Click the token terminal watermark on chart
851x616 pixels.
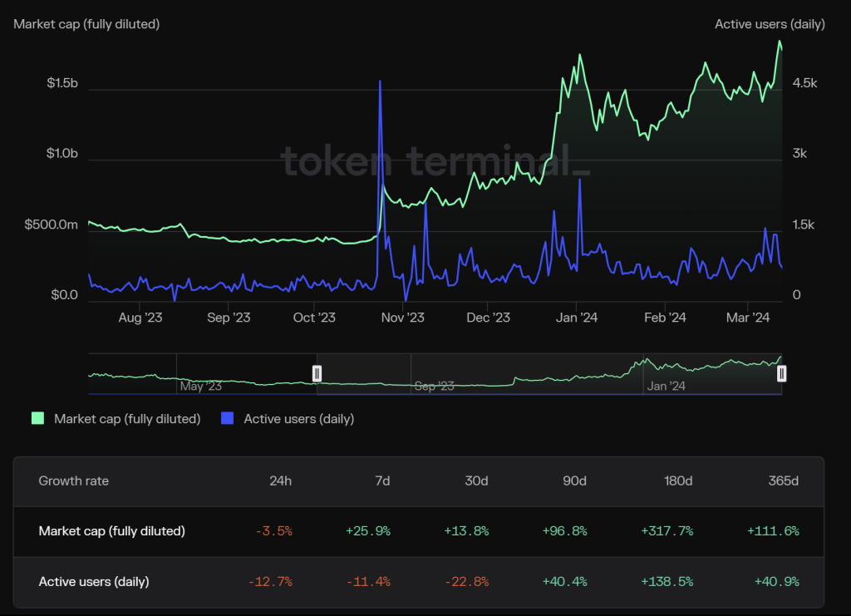[x=435, y=160]
